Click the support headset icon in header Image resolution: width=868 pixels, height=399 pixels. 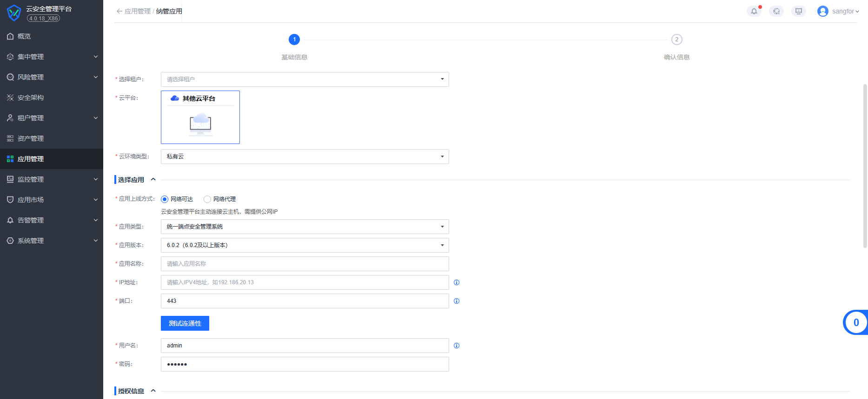click(x=776, y=11)
